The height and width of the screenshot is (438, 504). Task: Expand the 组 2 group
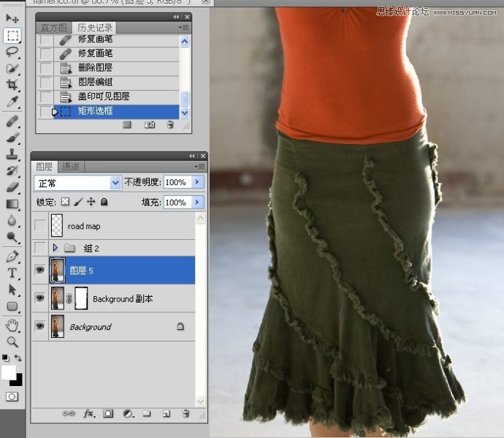point(55,247)
